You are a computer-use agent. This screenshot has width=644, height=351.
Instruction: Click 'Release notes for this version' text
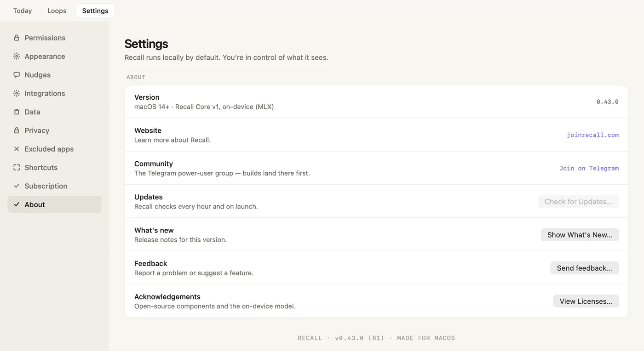pyautogui.click(x=180, y=240)
